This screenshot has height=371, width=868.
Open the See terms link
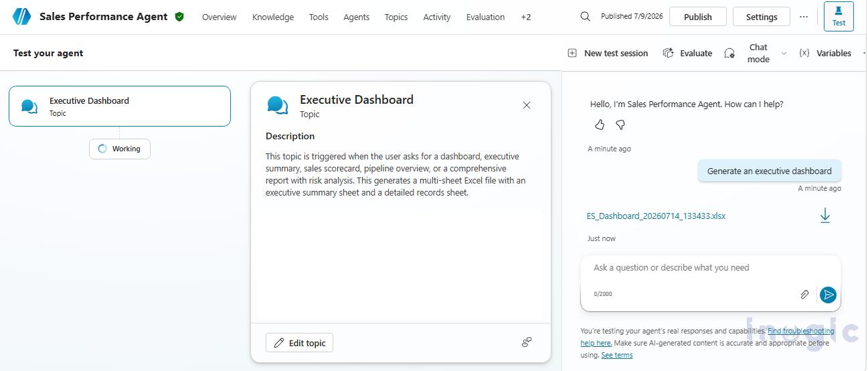pos(616,355)
